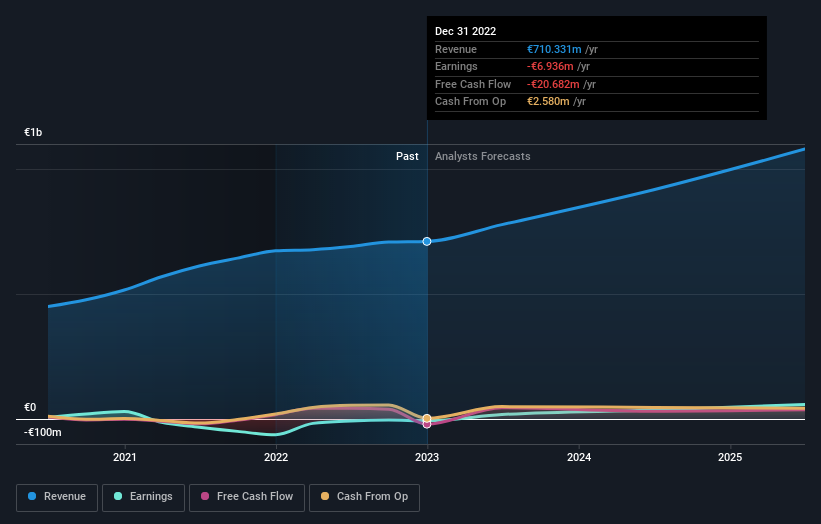The image size is (821, 524).
Task: Click the 2023 x-axis label
Action: 427,457
